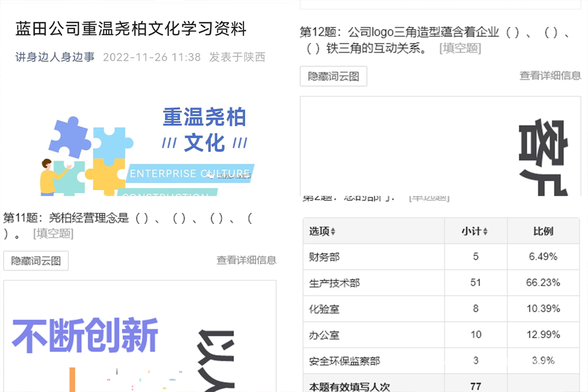Click the 不断创新 word in word cloud
Image resolution: width=588 pixels, height=392 pixels.
click(85, 336)
